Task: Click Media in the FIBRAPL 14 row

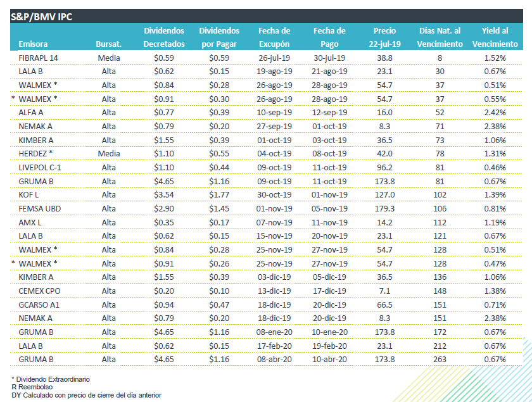Action: 109,58
